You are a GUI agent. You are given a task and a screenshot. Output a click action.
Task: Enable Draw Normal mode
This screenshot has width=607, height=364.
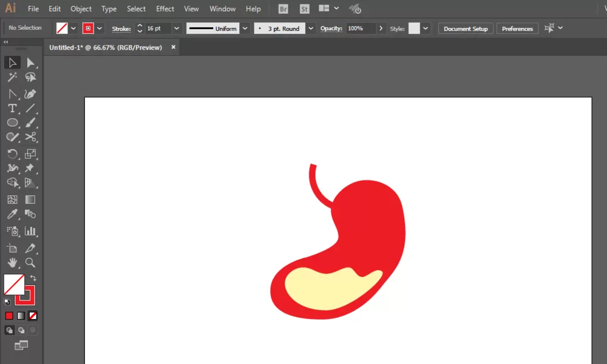[9, 330]
